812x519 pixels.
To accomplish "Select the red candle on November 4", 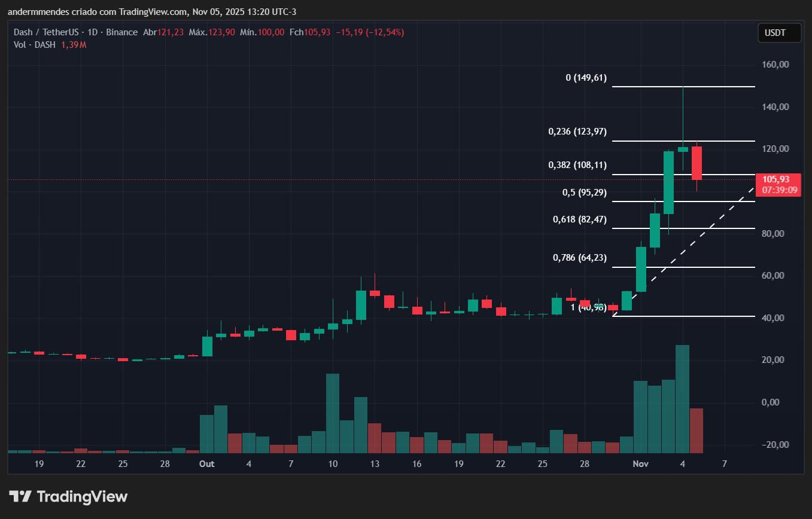I will 696,163.
